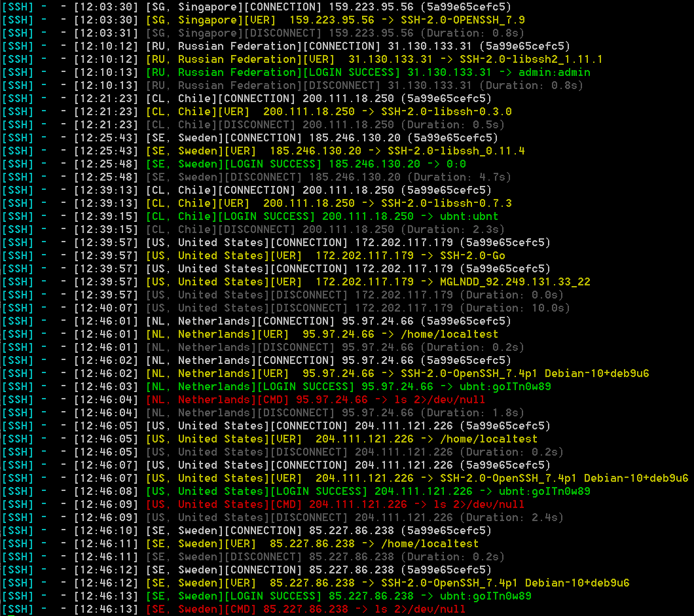Click the MGLNDD_92.249.131.33_22 banner text
The width and height of the screenshot is (694, 616).
tap(515, 281)
